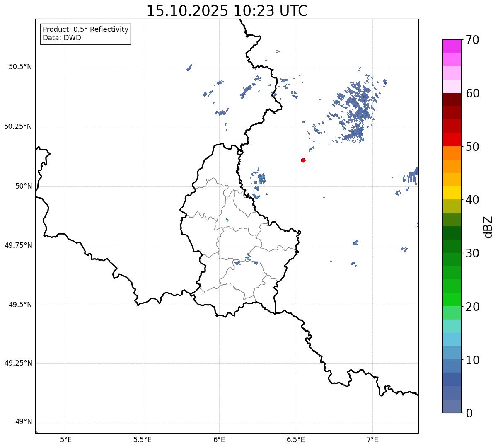Click the 49.5°N latitude label
The height and width of the screenshot is (448, 498).
coord(20,305)
